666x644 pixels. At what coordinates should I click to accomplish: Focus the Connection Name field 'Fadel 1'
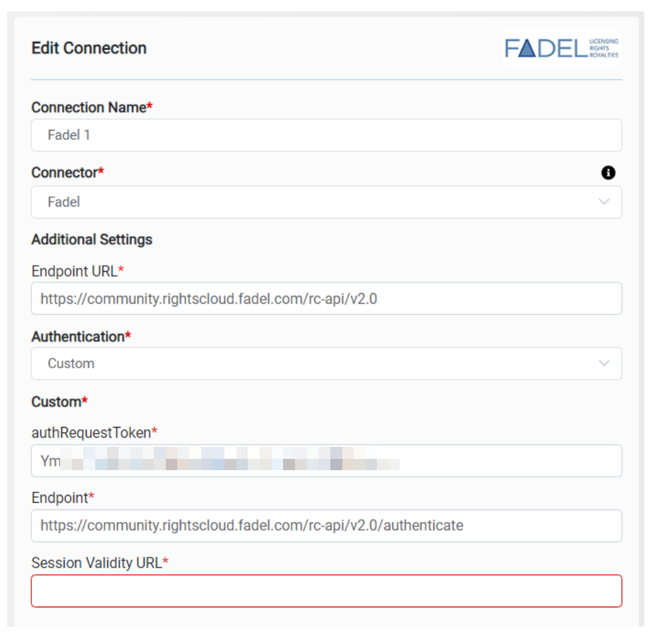click(326, 135)
